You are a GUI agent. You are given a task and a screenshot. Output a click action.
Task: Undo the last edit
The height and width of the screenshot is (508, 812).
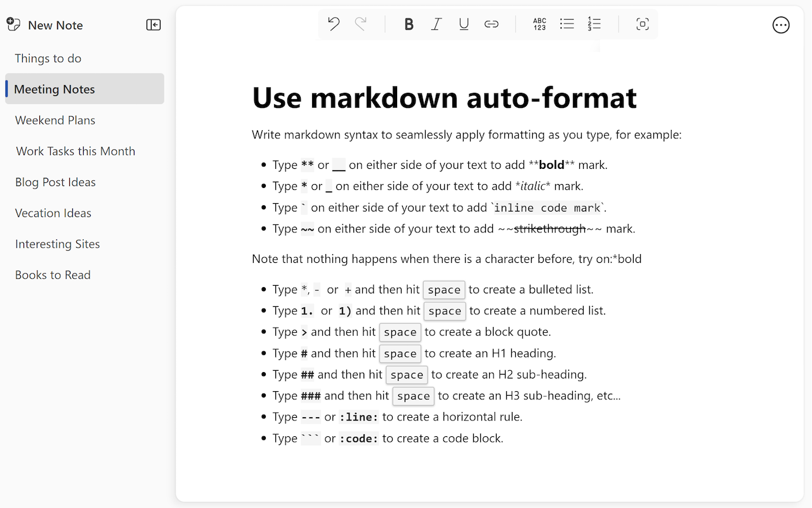[333, 23]
